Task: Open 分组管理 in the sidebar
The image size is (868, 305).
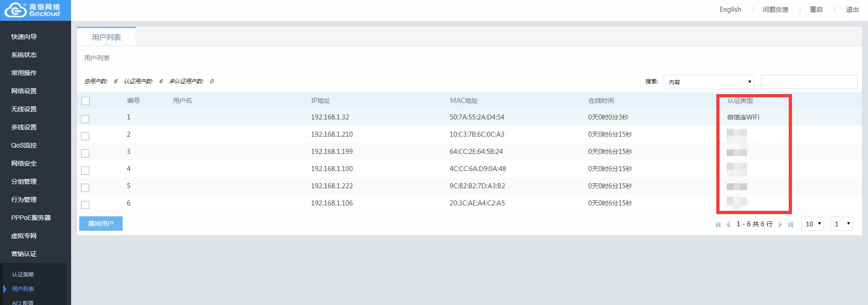Action: pyautogui.click(x=24, y=181)
